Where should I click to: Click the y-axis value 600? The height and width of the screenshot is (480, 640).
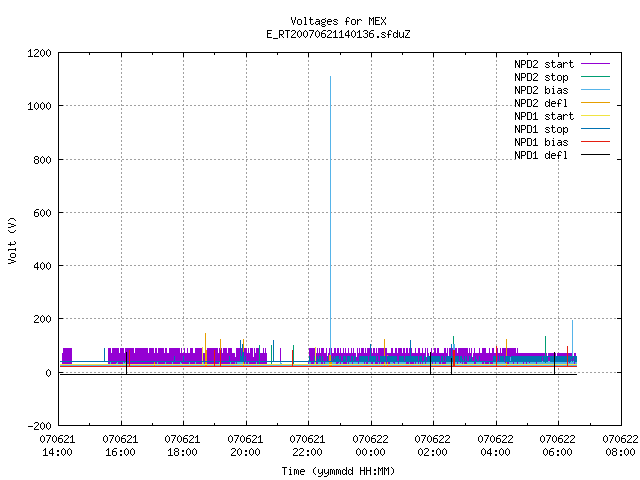[42, 213]
